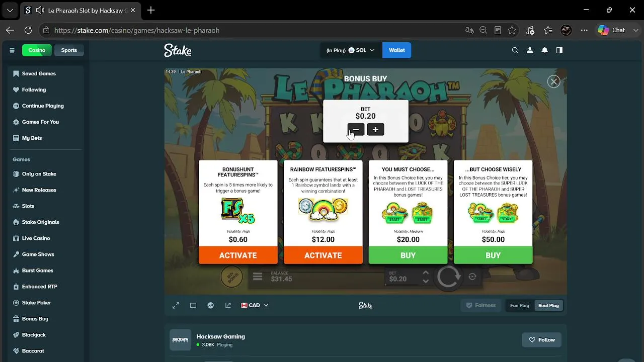The height and width of the screenshot is (362, 644).
Task: Follow Hacksaw Gaming
Action: [x=541, y=340]
